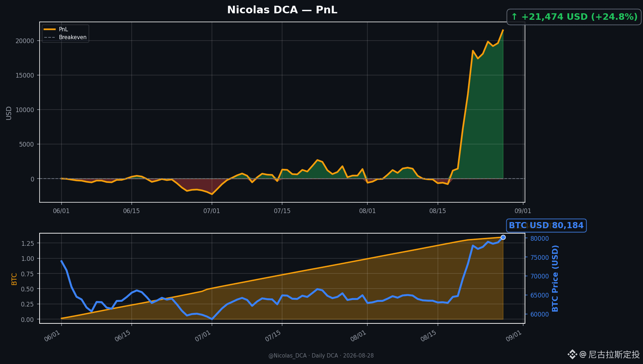The image size is (643, 364).
Task: Click the slanted 06/01 date under the BTC chart
Action: (52, 336)
